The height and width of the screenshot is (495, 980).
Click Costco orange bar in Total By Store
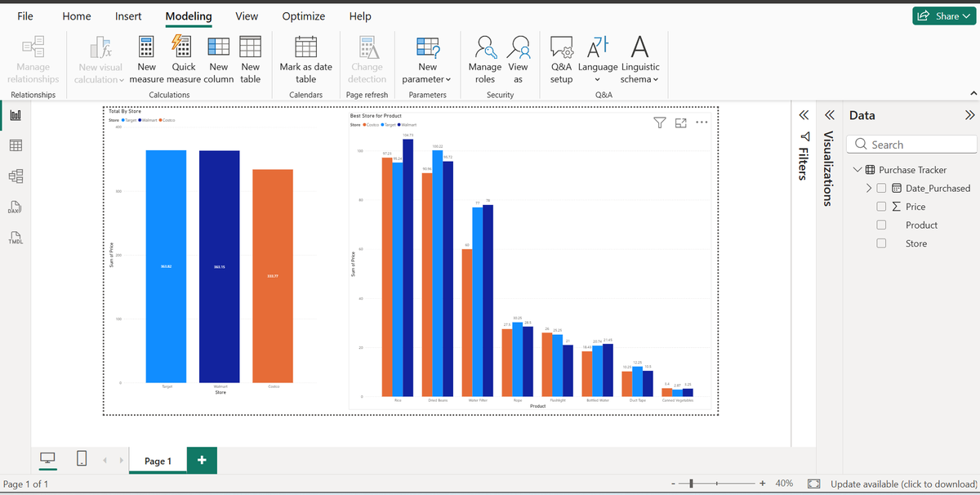273,276
